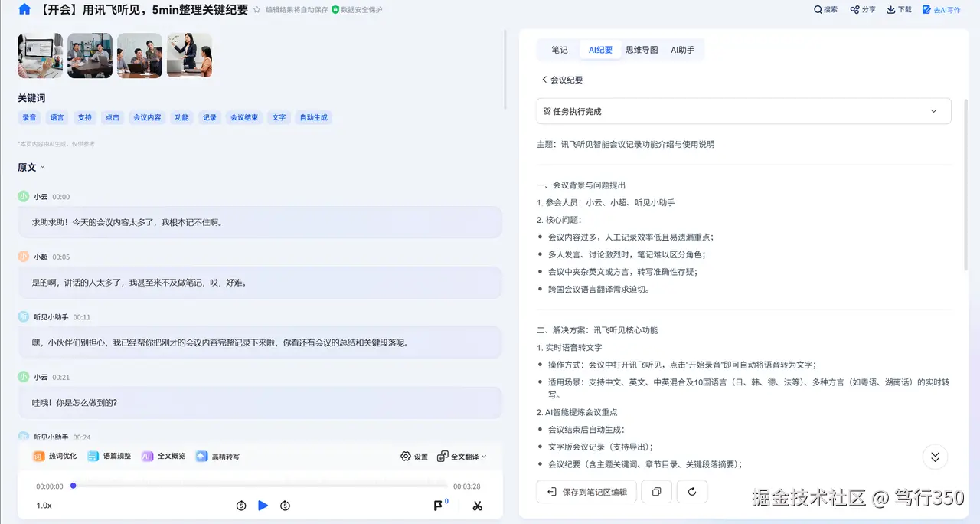
Task: Click the 下载 download button
Action: point(899,10)
